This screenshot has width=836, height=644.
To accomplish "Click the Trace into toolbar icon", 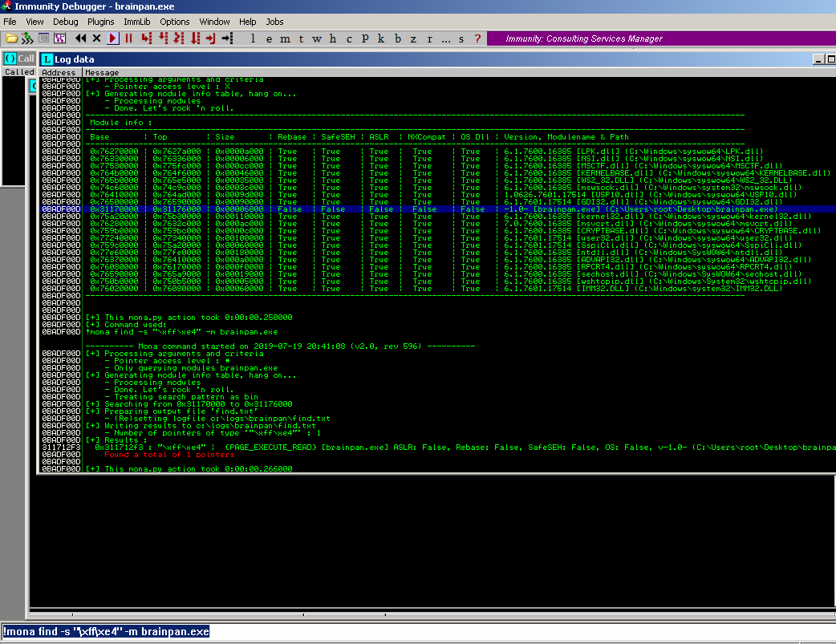I will pos(179,38).
